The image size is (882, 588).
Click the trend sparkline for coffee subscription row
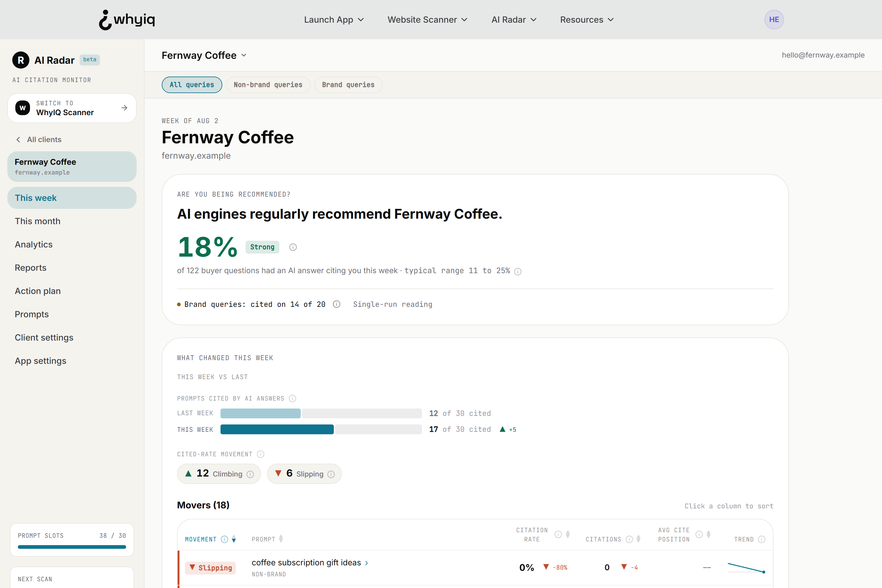[x=746, y=567]
